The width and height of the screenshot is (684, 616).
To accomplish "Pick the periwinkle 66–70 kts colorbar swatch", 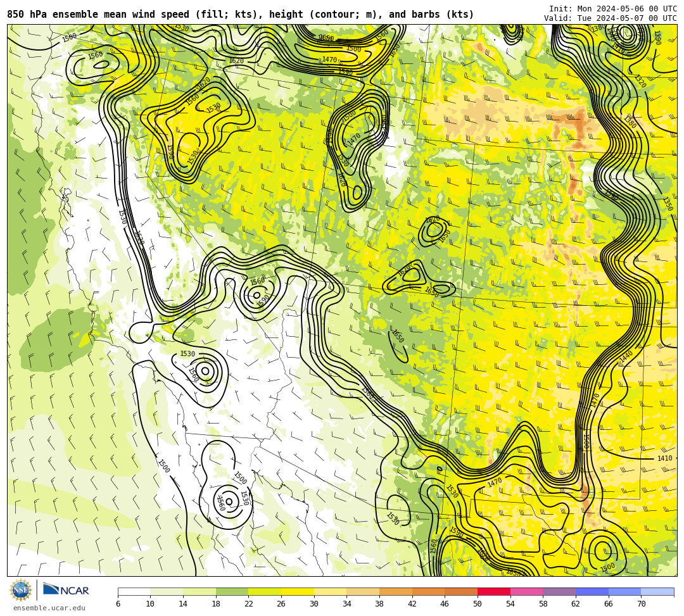I will 624,591.
